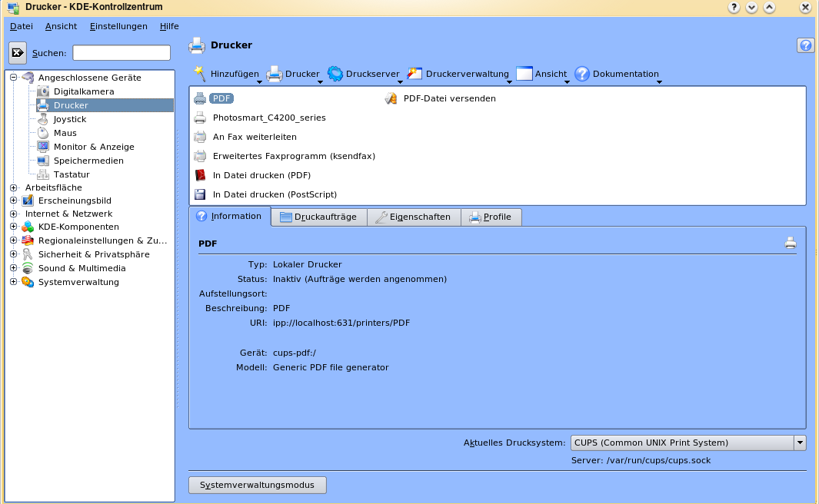This screenshot has width=819, height=504.
Task: Expand the Sound & Multimedia category
Action: pos(13,268)
